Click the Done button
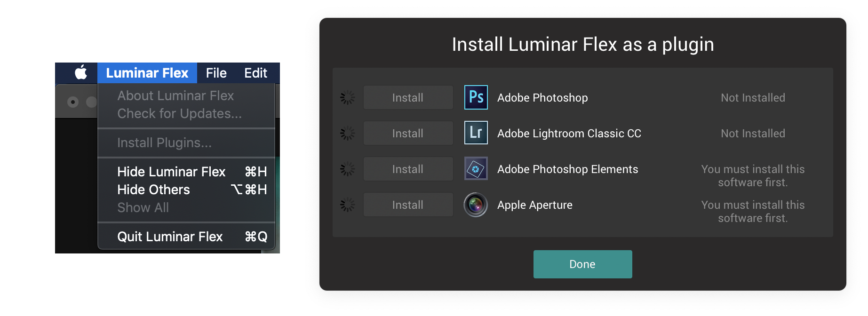This screenshot has height=316, width=868. pos(582,264)
